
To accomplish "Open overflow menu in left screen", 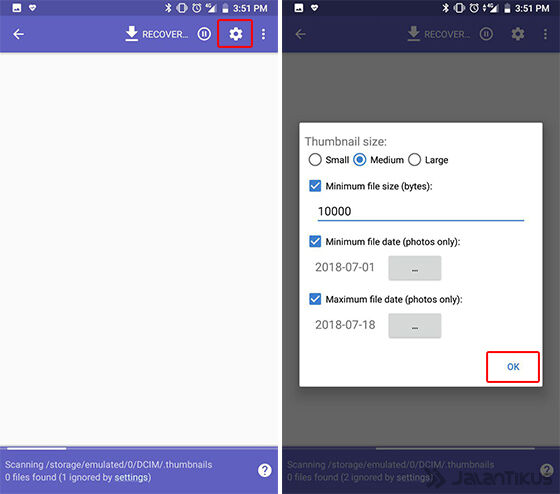I will point(263,34).
